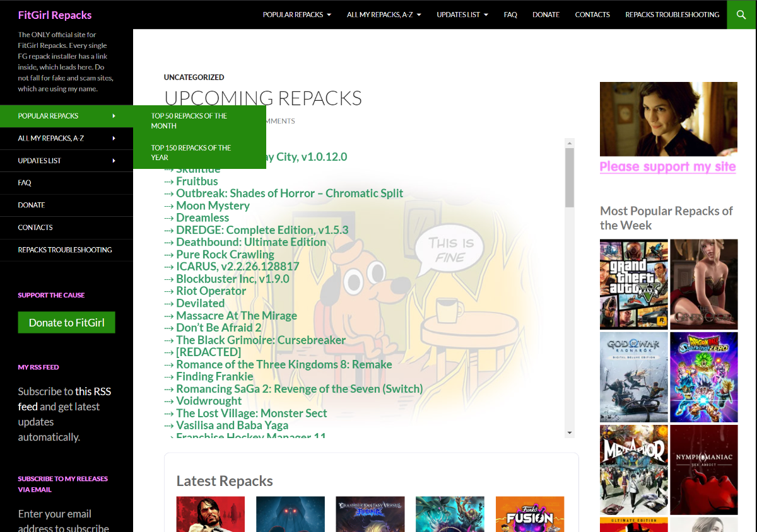Open God of War Ragnarok cover
Image resolution: width=757 pixels, height=532 pixels.
pyautogui.click(x=634, y=377)
